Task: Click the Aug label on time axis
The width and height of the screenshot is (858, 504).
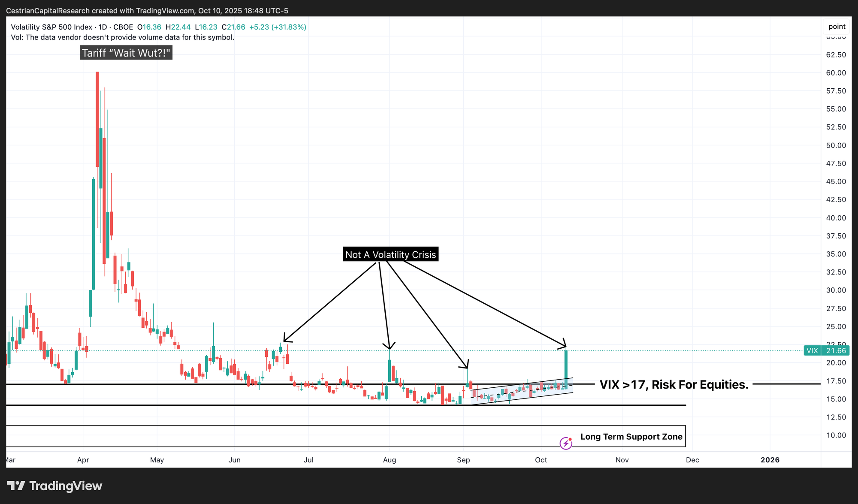Action: coord(389,460)
